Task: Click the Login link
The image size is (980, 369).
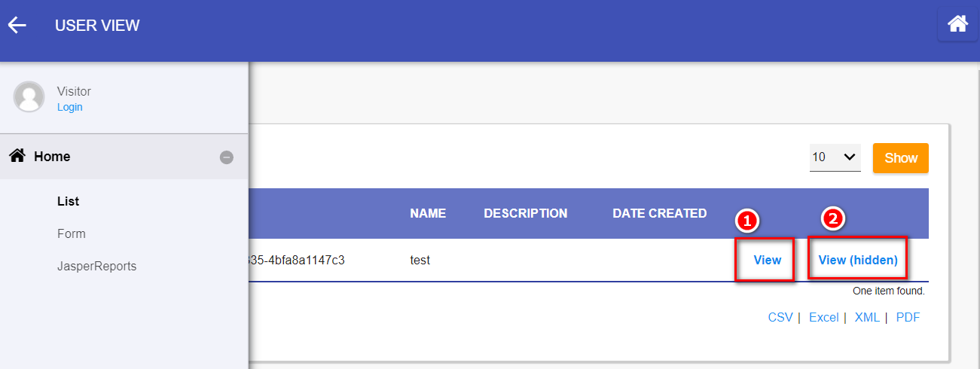Action: coord(70,107)
